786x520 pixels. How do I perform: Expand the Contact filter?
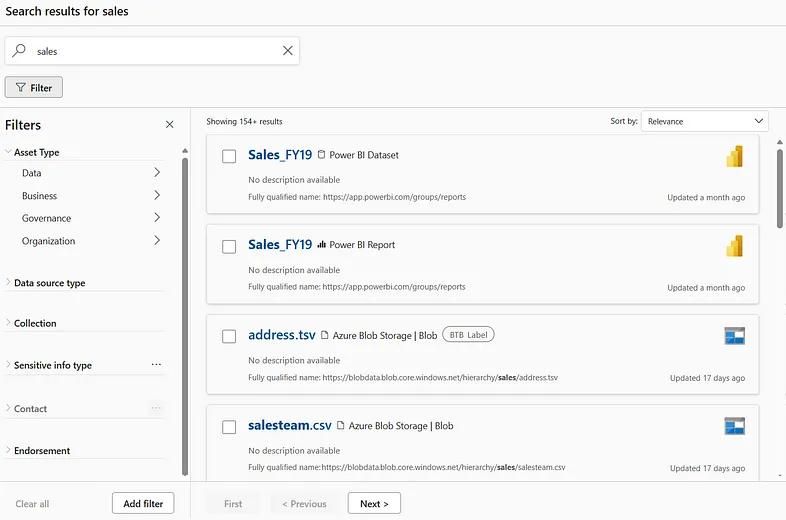[9, 408]
